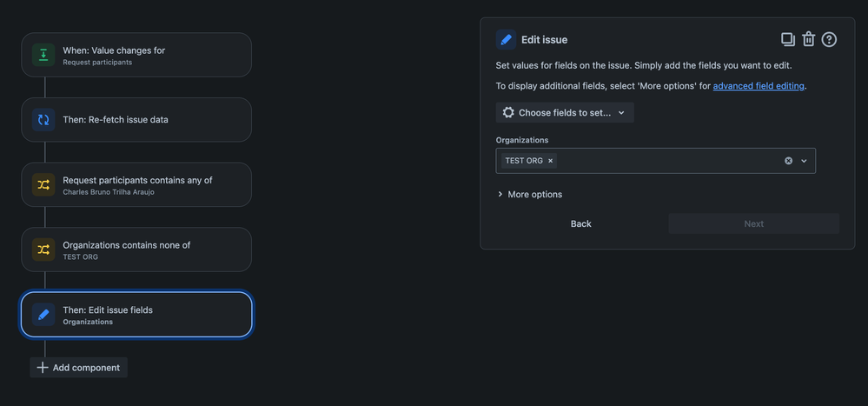The height and width of the screenshot is (406, 868).
Task: Click the green trigger icon for value changes
Action: point(43,55)
